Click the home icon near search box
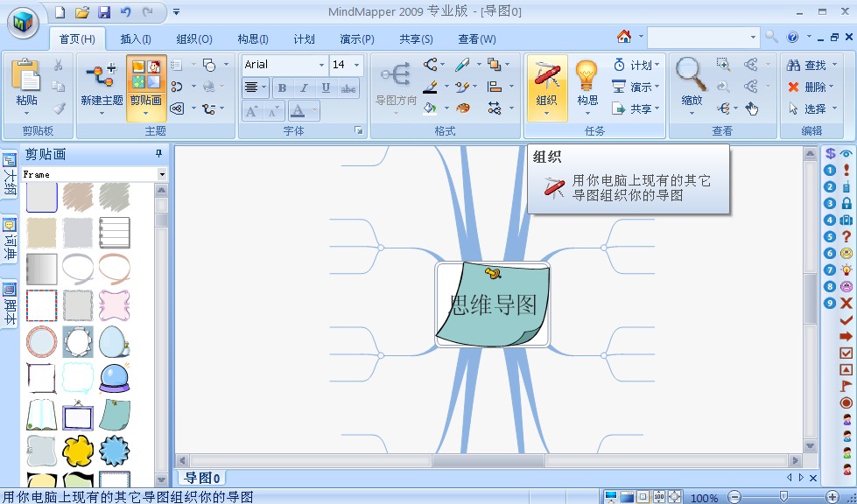The image size is (857, 504). (623, 37)
